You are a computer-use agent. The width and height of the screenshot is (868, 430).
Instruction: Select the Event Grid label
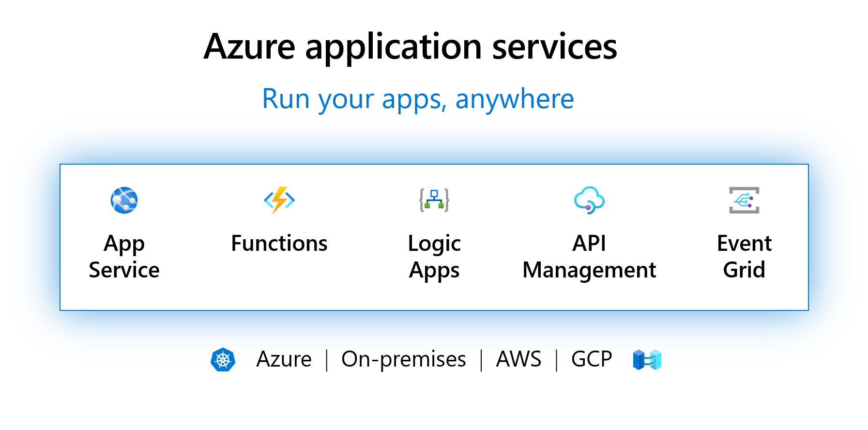coord(744,257)
